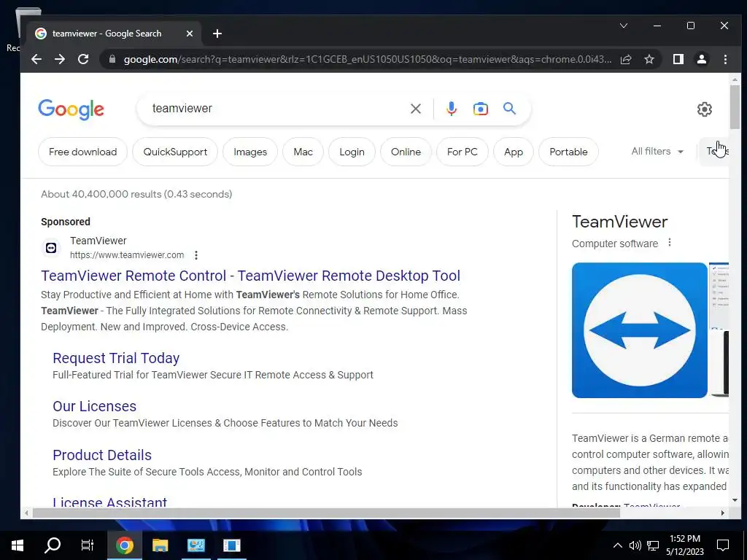Submit search with magnifying glass icon
This screenshot has height=560, width=747.
(509, 109)
